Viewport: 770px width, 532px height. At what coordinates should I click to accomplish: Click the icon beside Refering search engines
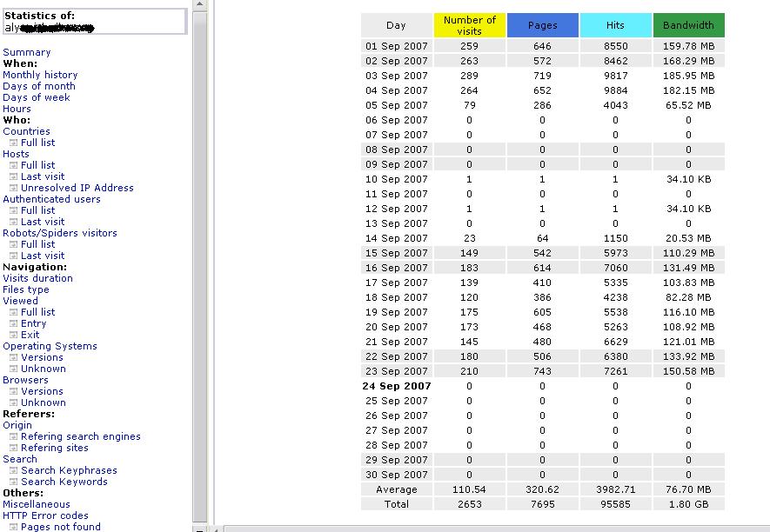click(x=14, y=436)
